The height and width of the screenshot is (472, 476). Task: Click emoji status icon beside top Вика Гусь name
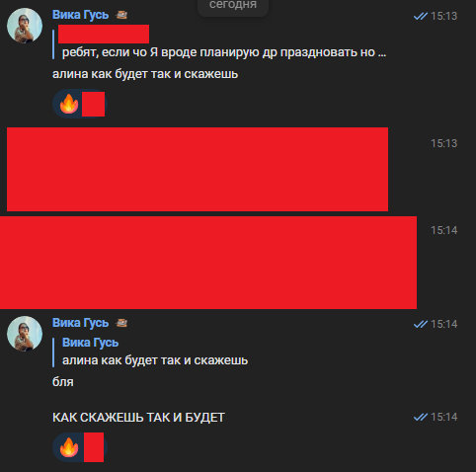121,15
